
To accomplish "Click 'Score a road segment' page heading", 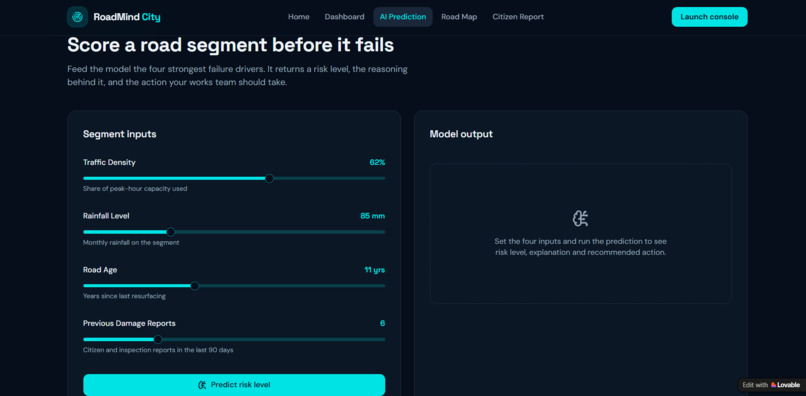I will click(231, 45).
